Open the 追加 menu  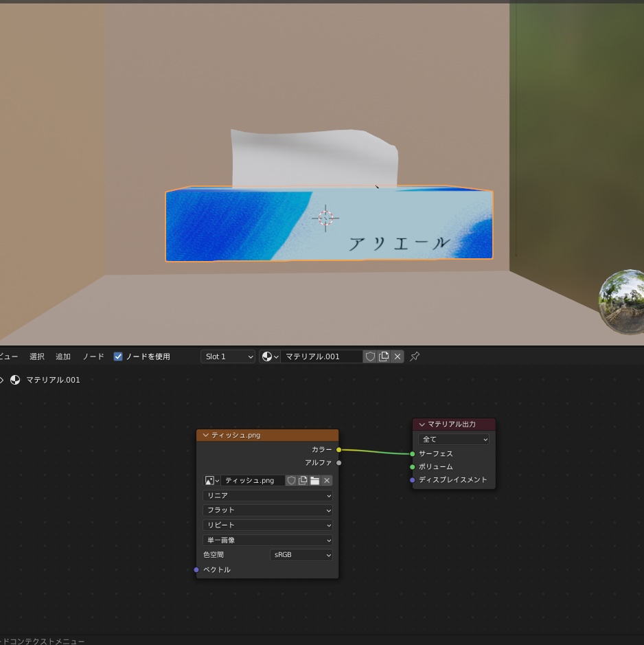(x=63, y=357)
